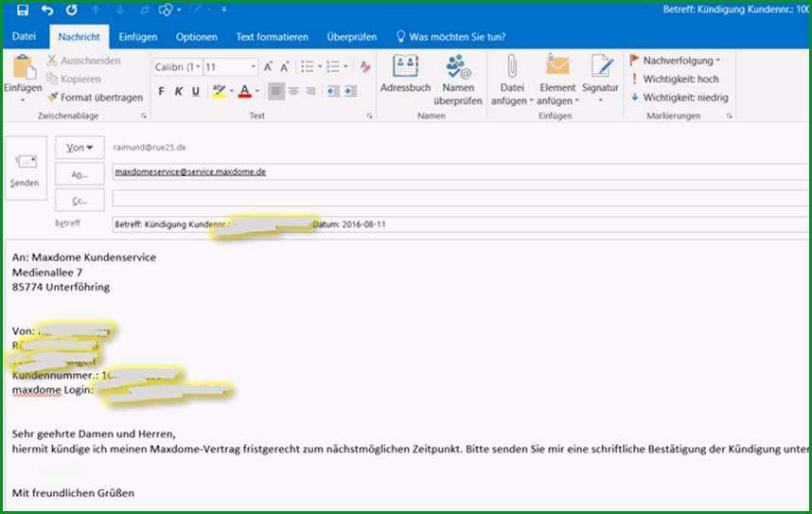
Task: Toggle underline (U) formatting
Action: (x=195, y=91)
